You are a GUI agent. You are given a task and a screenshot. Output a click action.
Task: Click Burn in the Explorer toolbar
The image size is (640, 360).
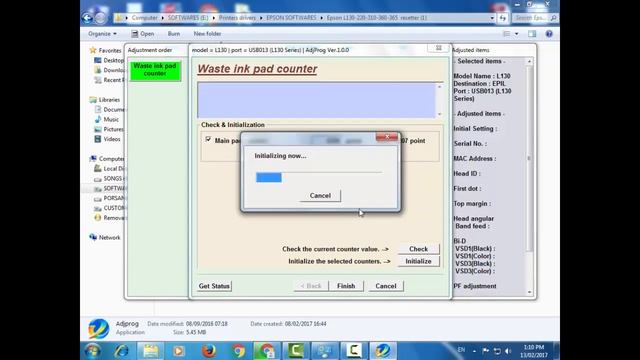coord(174,34)
